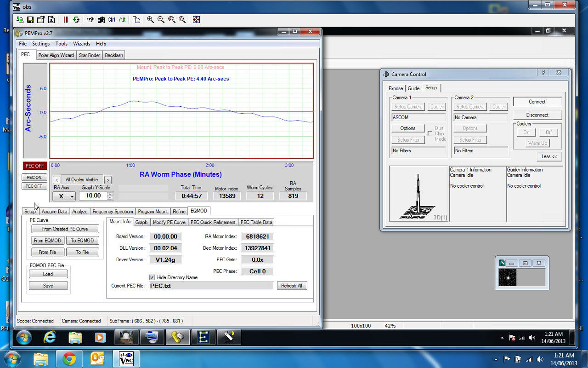Select the Program Mount tab
Screen dimensions: 588x368
pyautogui.click(x=153, y=212)
